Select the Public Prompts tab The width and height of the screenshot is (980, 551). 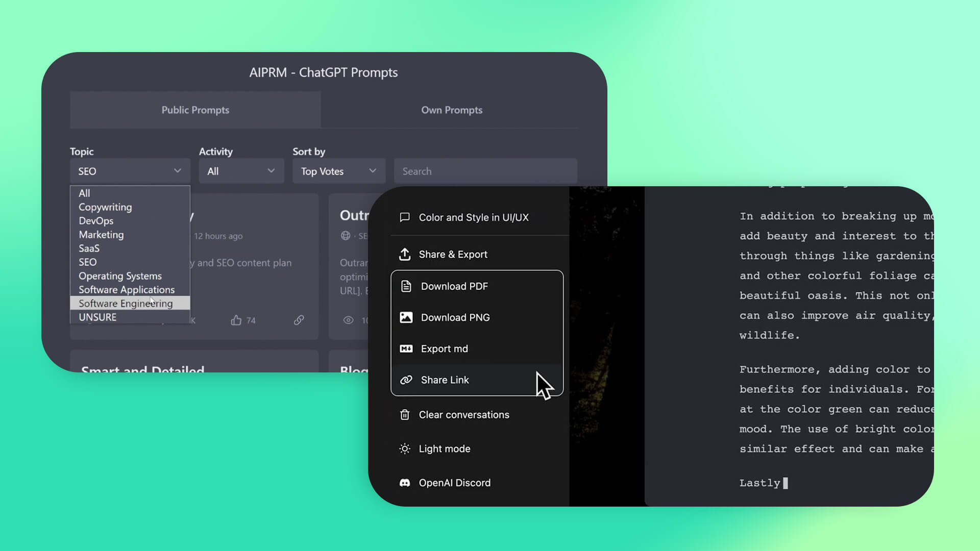coord(195,110)
